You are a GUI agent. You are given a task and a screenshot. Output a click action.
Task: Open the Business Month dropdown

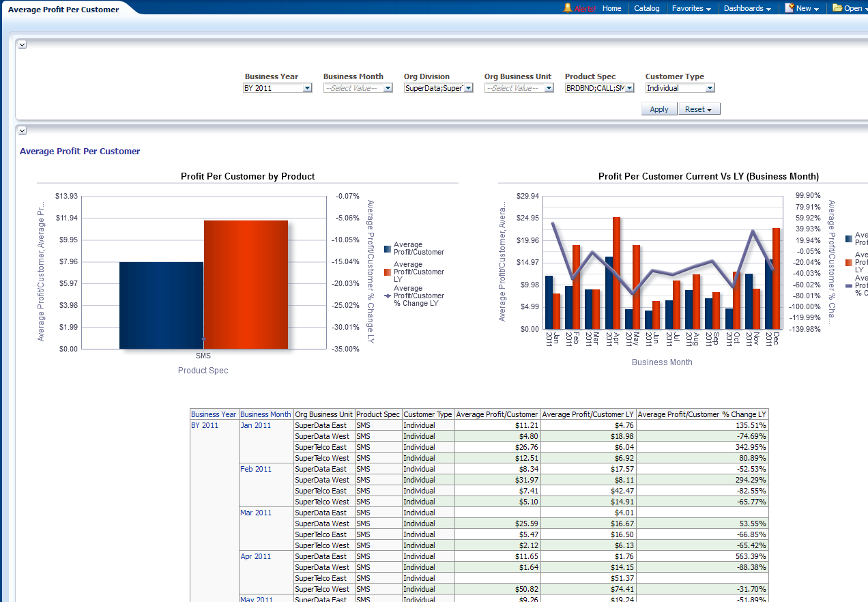pos(388,88)
